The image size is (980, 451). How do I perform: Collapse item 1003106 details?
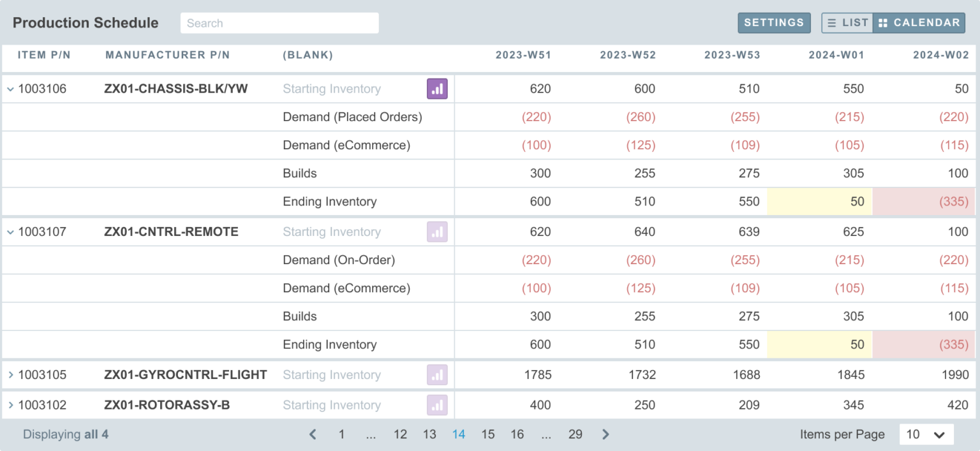pyautogui.click(x=11, y=89)
